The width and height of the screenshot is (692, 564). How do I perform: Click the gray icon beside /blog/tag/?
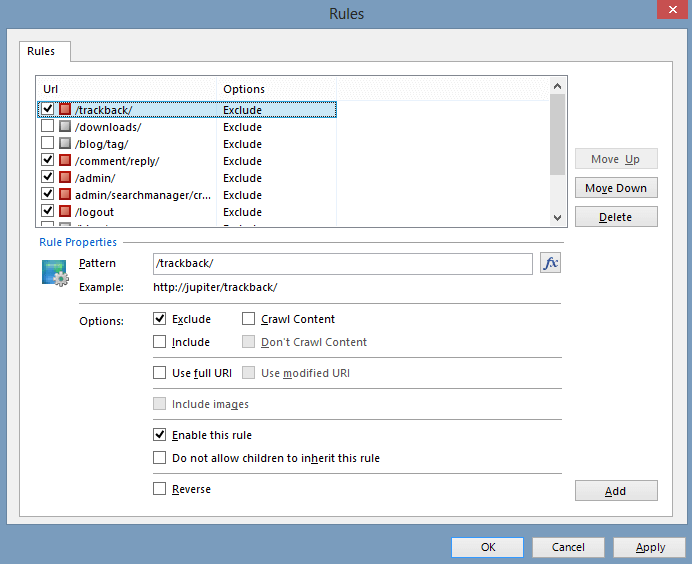(65, 143)
